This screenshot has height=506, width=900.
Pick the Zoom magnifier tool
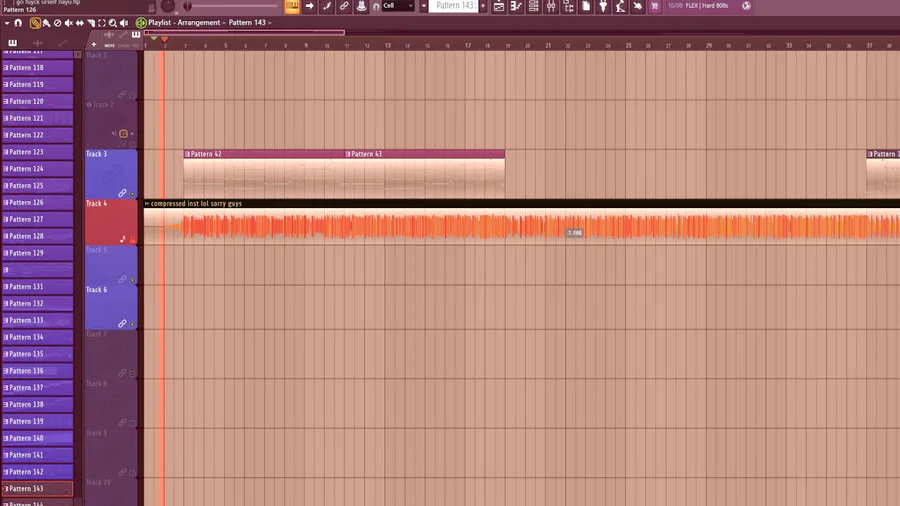point(113,23)
